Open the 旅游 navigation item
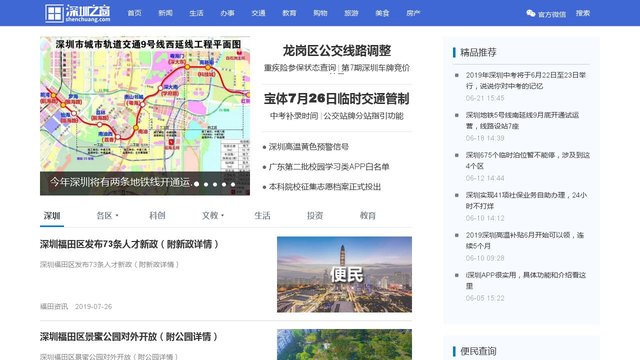Viewport: 640px width, 360px height. pos(351,13)
